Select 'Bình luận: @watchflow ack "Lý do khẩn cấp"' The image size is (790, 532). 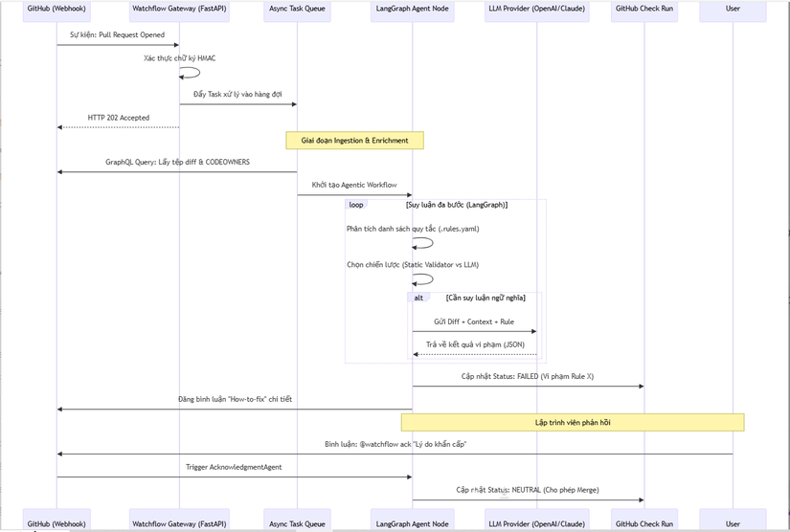tap(395, 444)
